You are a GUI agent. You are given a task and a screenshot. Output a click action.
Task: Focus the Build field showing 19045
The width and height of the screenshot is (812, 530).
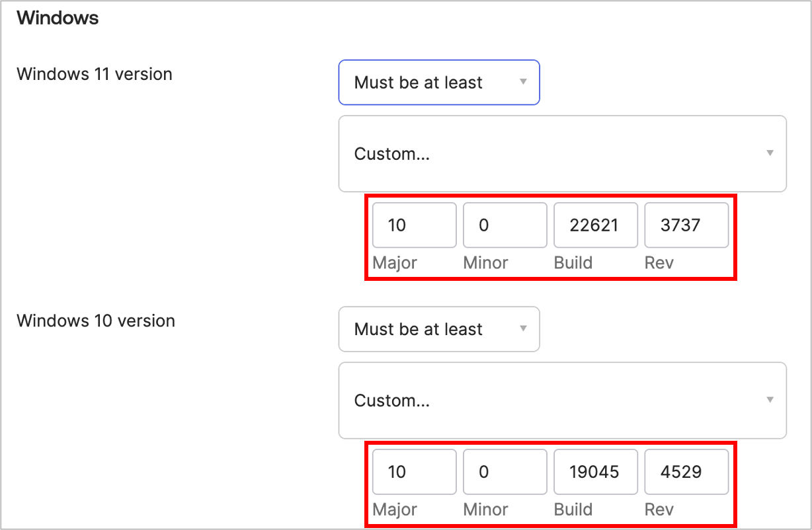pyautogui.click(x=595, y=472)
